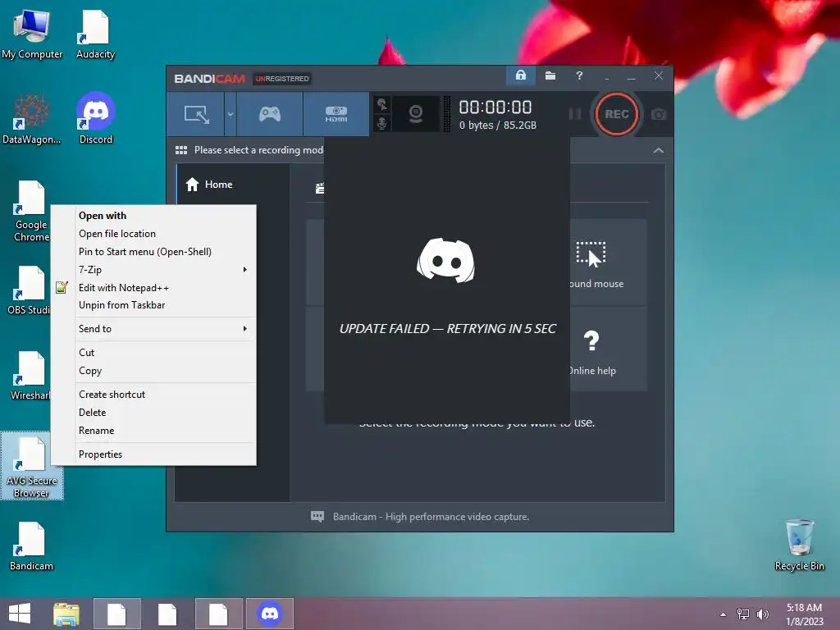
Task: Select Unpin from Taskbar
Action: pyautogui.click(x=153, y=305)
